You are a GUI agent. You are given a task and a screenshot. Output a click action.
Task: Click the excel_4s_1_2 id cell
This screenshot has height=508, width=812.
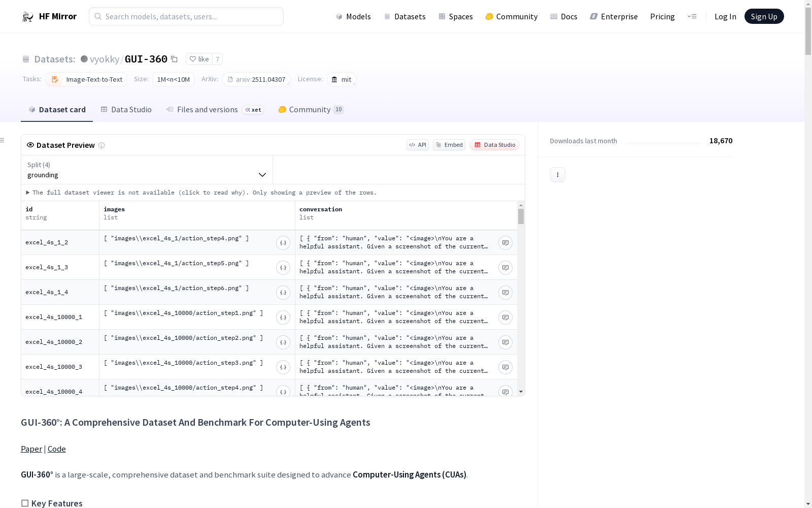click(60, 242)
